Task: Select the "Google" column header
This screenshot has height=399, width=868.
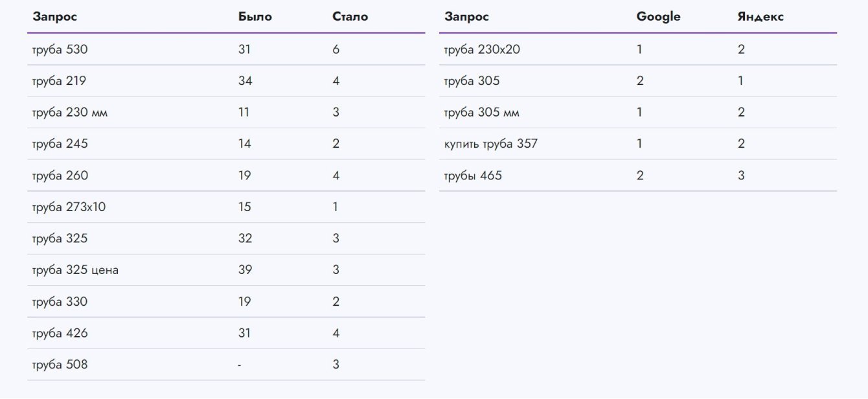Action: point(658,17)
